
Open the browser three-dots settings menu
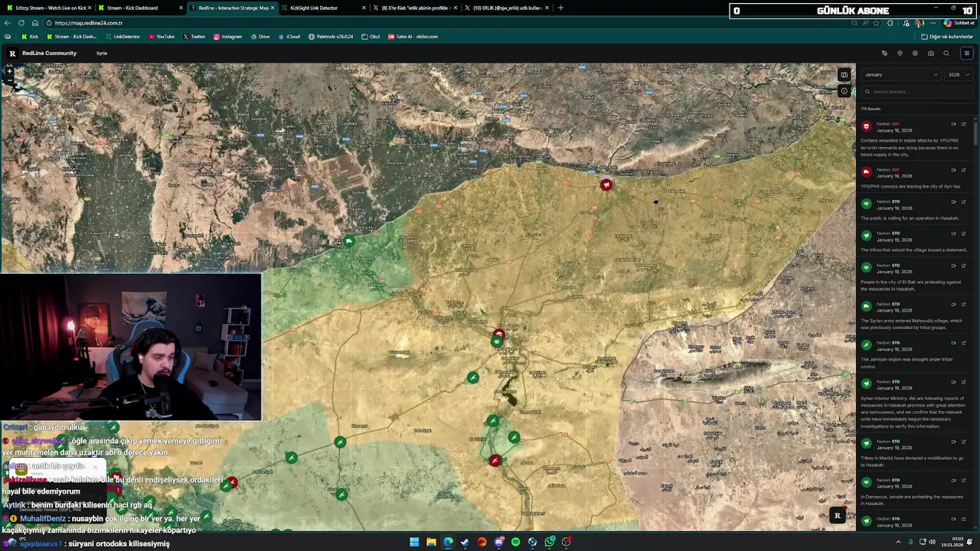coord(933,23)
